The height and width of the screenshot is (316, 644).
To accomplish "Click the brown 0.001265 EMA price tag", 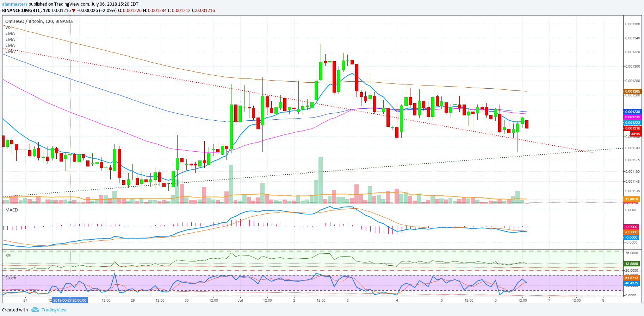I will coord(632,91).
